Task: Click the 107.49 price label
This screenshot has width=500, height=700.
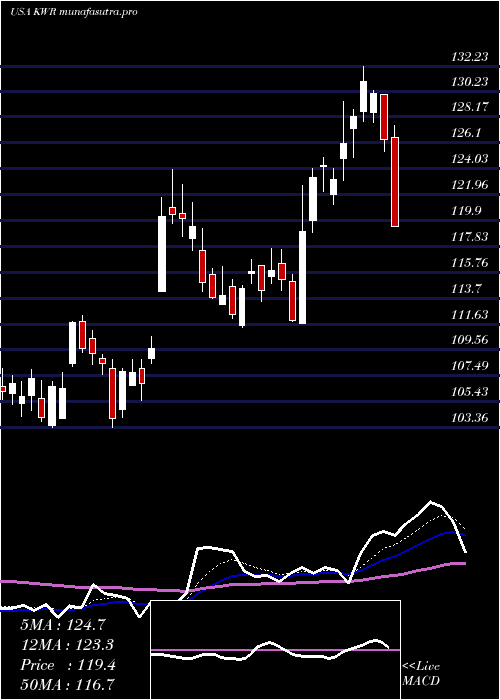Action: 470,366
